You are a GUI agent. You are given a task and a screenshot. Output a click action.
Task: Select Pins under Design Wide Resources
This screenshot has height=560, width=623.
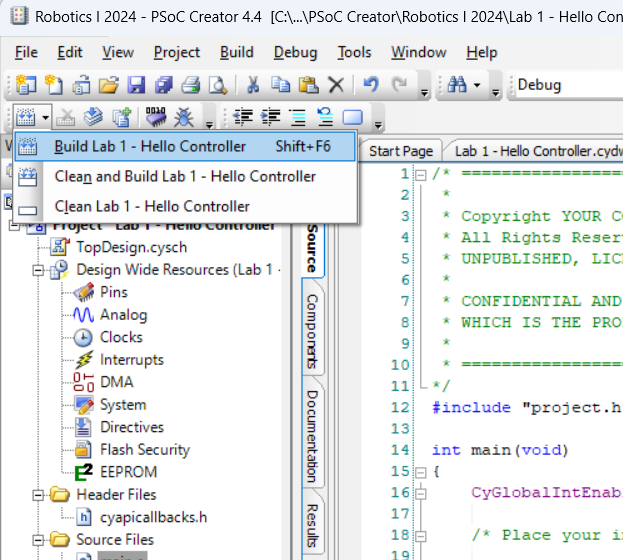114,293
